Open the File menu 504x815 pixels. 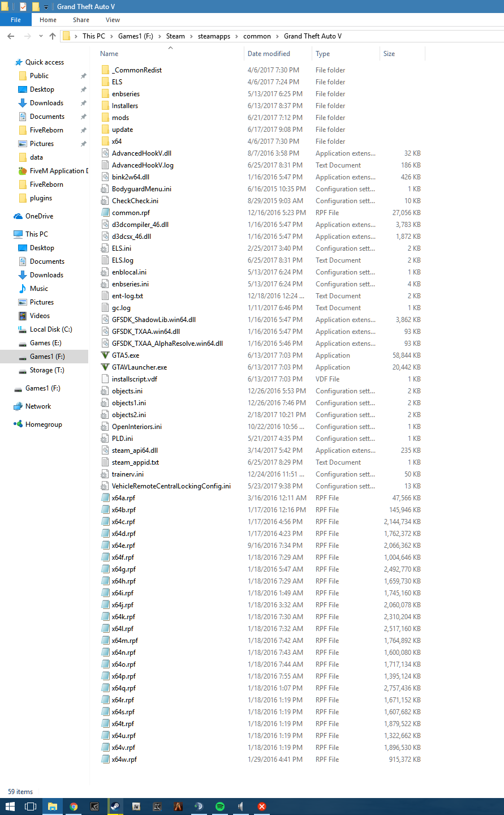click(16, 20)
